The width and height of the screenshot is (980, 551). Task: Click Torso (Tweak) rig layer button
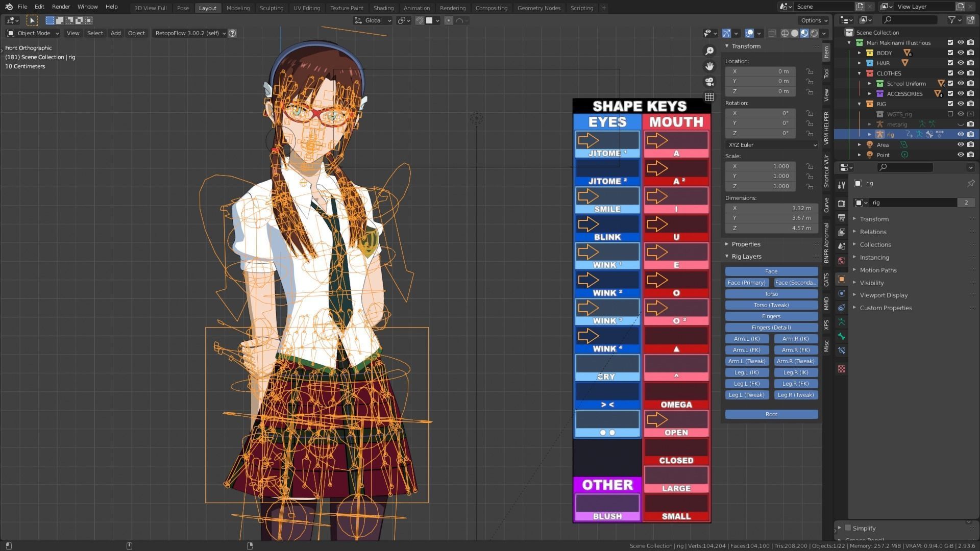pos(771,305)
